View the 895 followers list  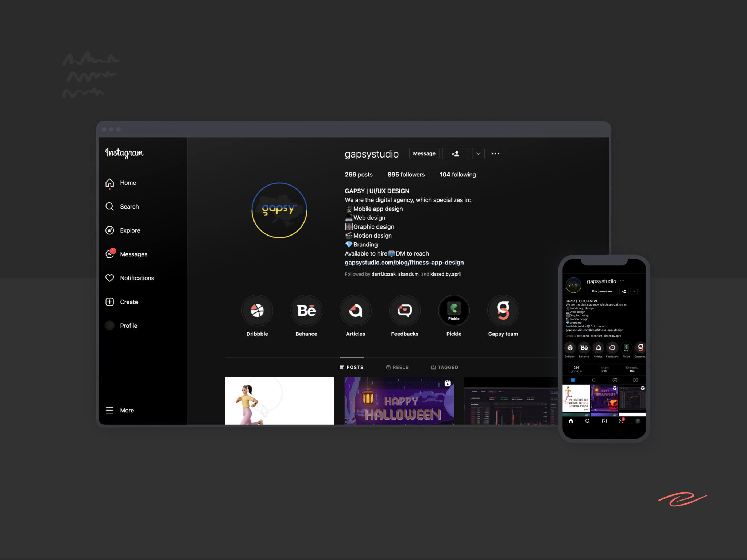pos(406,175)
